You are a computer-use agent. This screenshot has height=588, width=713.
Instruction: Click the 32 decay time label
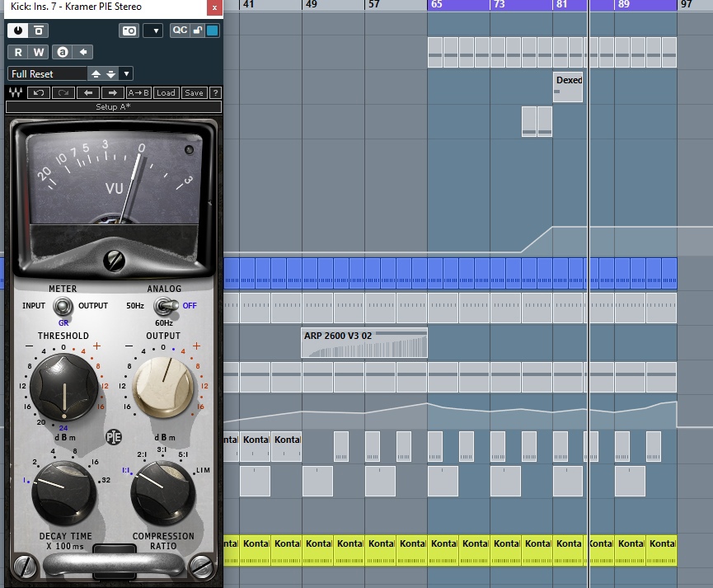[106, 480]
